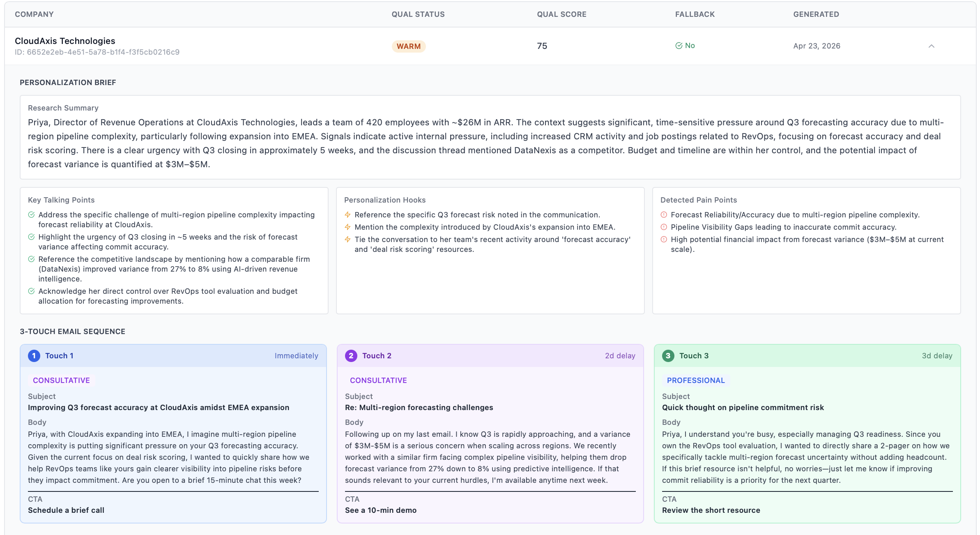This screenshot has height=535, width=980.
Task: Click the Touch 2 email body text
Action: pos(488,457)
